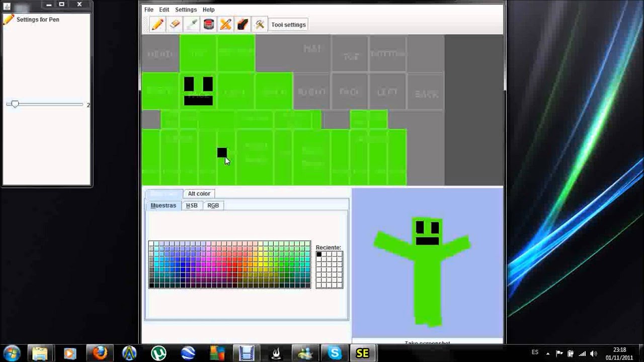Open the File menu
The height and width of the screenshot is (362, 644).
click(149, 10)
